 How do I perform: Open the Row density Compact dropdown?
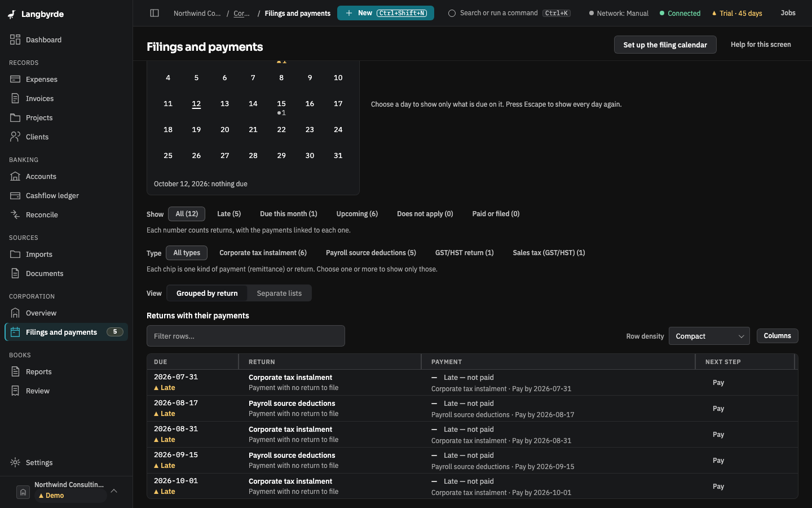pos(709,336)
